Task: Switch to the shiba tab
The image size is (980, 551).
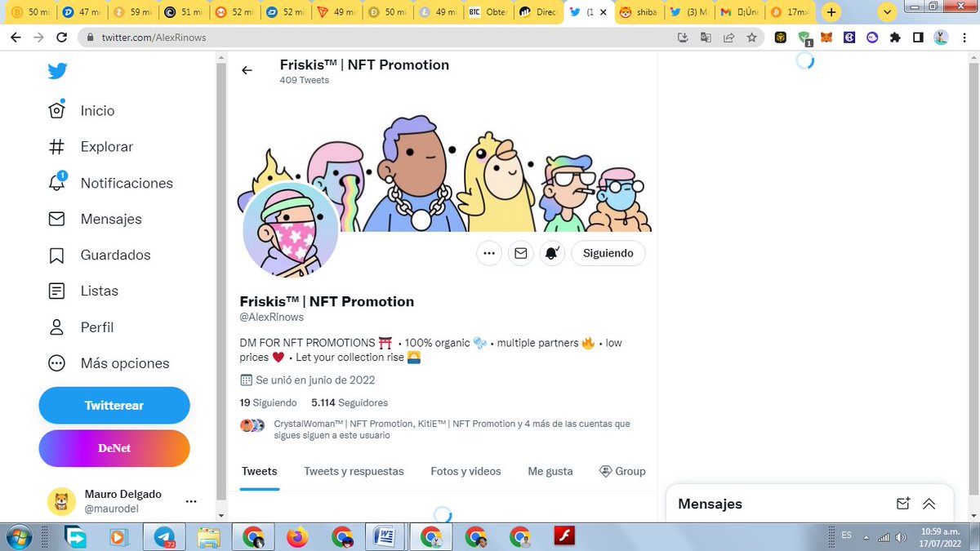Action: [x=637, y=12]
